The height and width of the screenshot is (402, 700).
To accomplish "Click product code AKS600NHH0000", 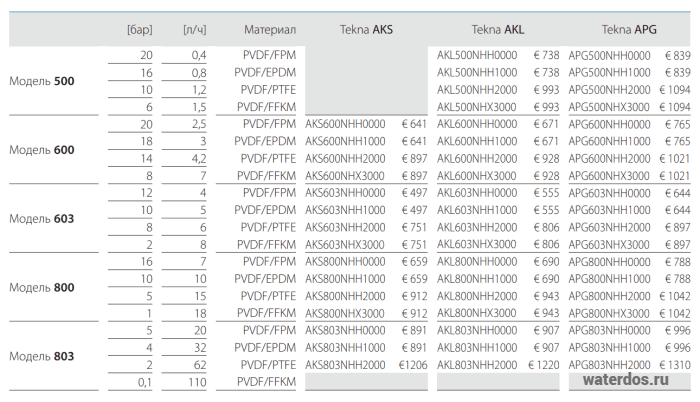I will tap(345, 124).
